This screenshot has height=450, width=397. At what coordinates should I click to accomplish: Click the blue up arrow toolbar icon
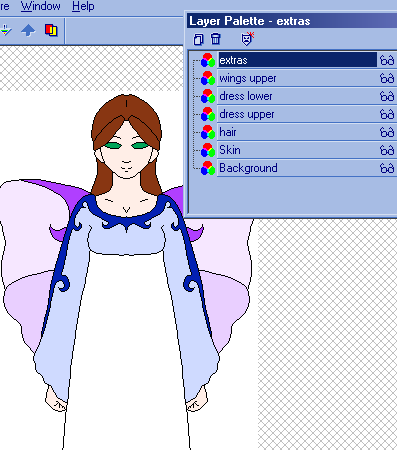[28, 31]
